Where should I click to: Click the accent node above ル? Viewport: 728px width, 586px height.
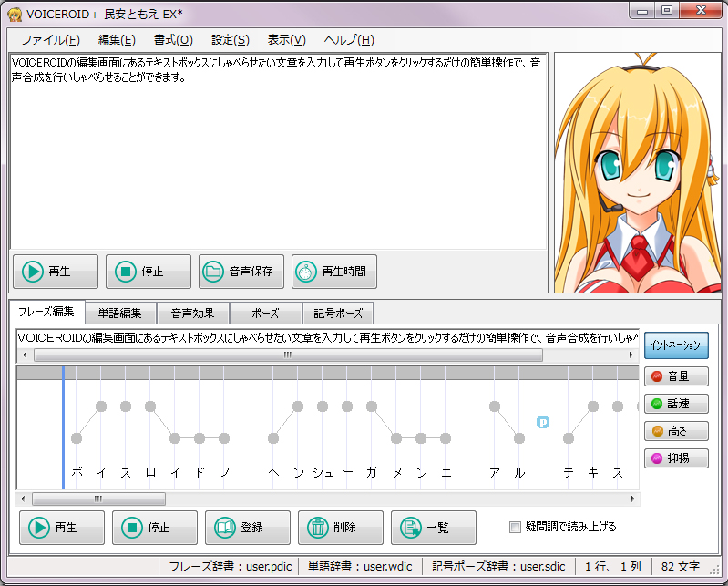click(519, 437)
